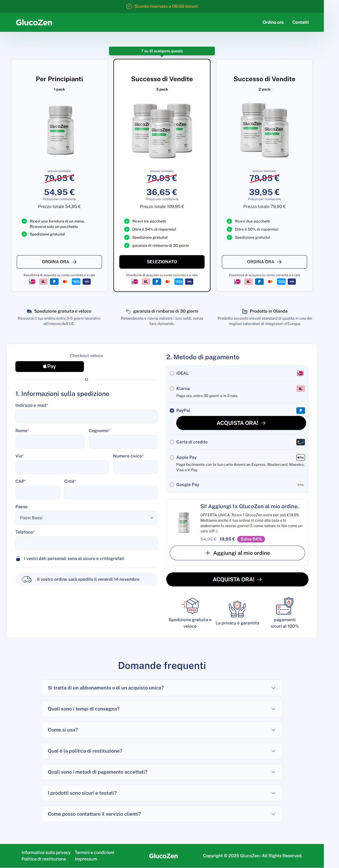Click the iDEAL logo in payment methods
Screen dimensions: 339x868
(x=300, y=373)
